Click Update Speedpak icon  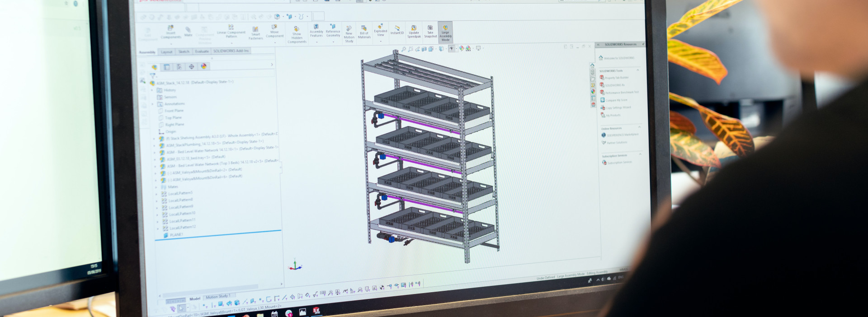click(414, 31)
